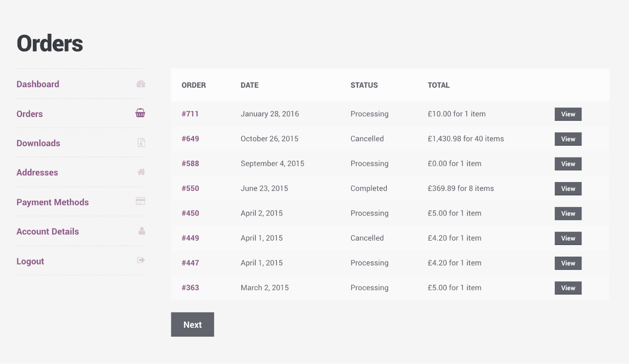Go to Downloads in sidebar
The image size is (629, 364).
[38, 143]
